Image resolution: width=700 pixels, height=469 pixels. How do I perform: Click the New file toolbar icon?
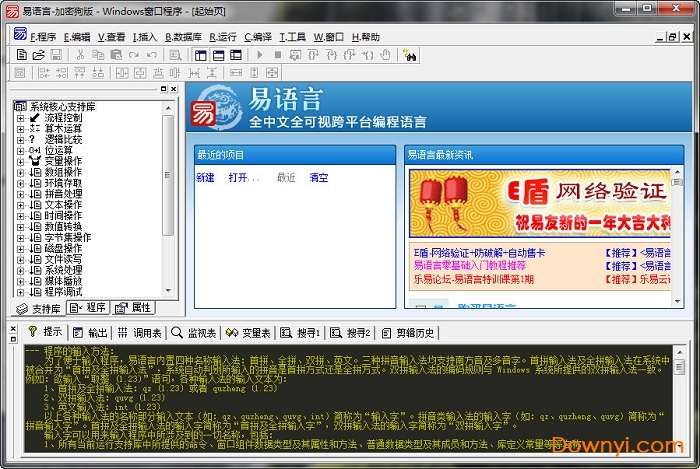[21, 54]
